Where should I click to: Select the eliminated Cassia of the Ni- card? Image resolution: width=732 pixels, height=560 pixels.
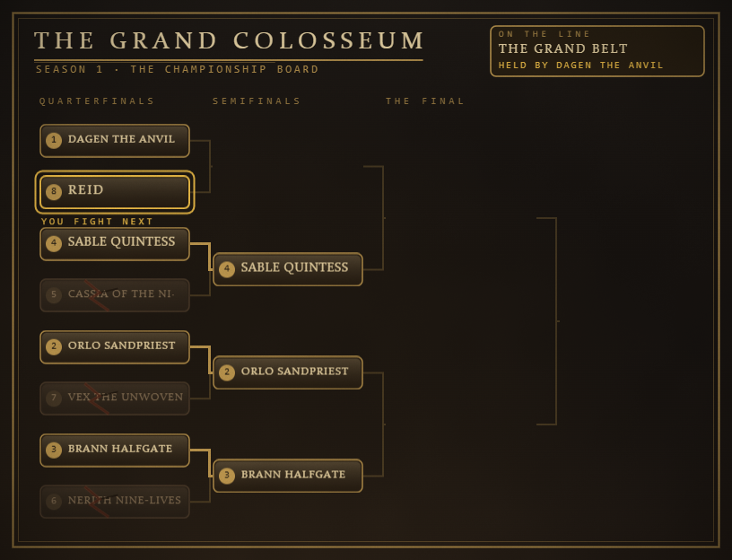[x=115, y=295]
